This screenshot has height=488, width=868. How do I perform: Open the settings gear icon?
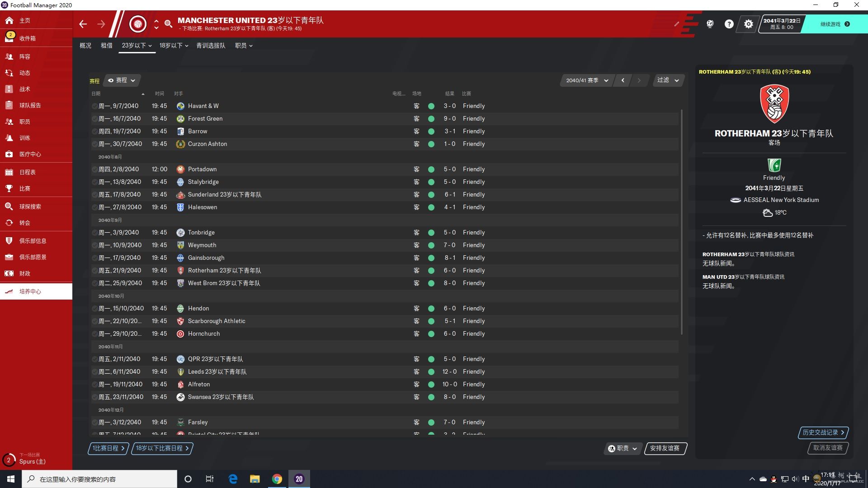749,24
